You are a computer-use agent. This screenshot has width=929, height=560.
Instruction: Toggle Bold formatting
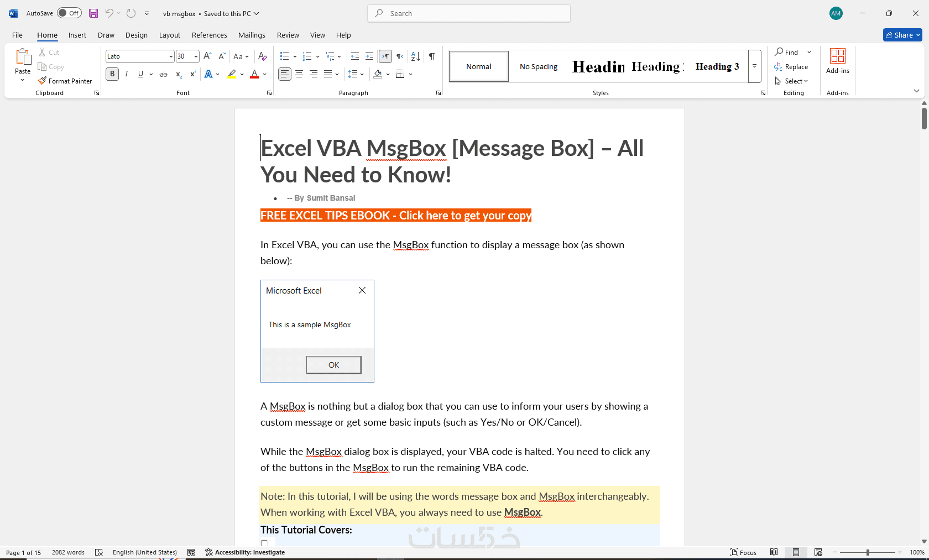tap(112, 74)
